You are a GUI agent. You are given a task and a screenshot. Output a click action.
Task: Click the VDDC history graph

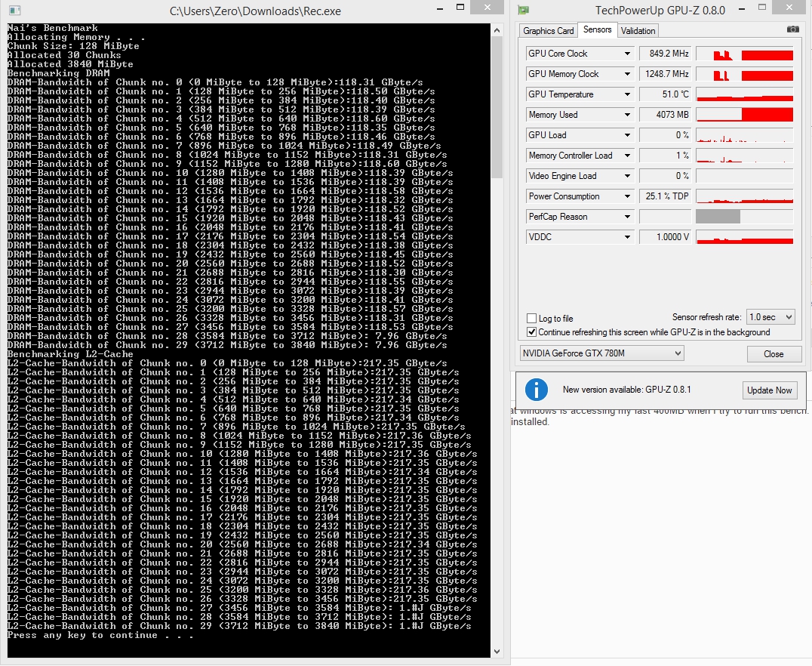744,237
